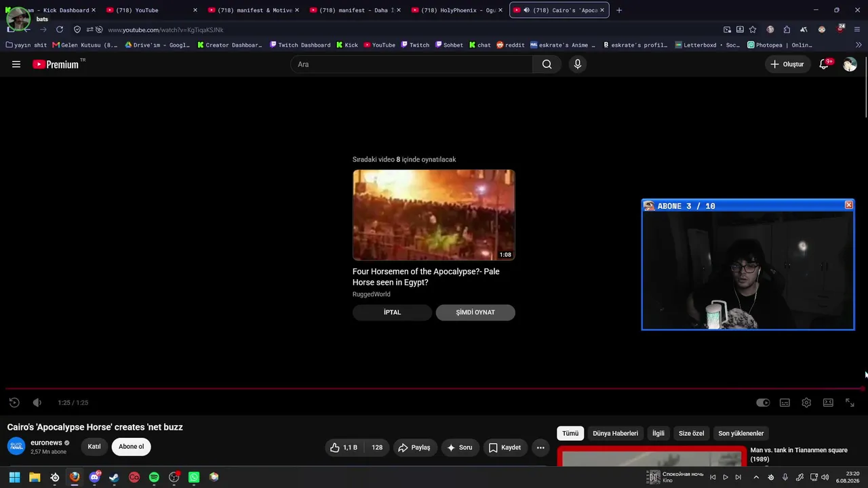Open the YouTube notifications bell
Viewport: 868px width, 488px height.
pos(825,64)
